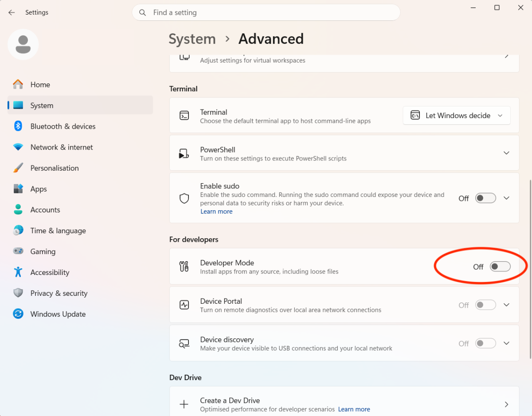This screenshot has height=416, width=532.
Task: Click the Time & language globe icon
Action: click(x=18, y=230)
